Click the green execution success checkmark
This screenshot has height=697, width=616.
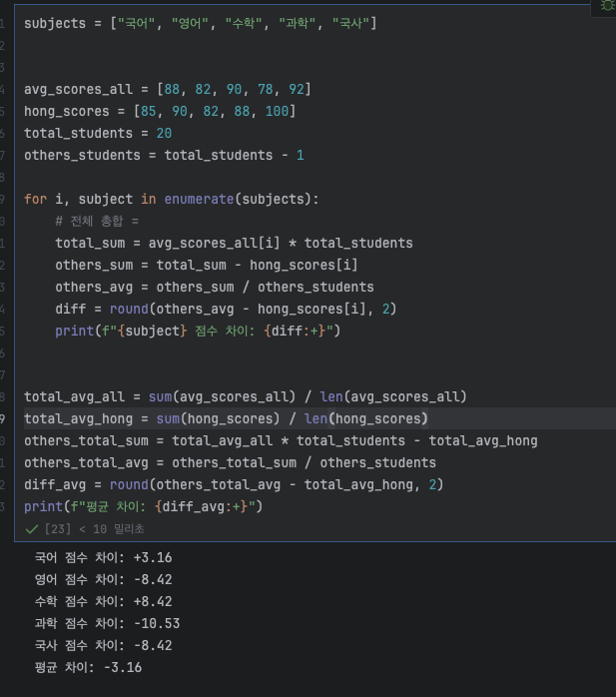point(32,529)
